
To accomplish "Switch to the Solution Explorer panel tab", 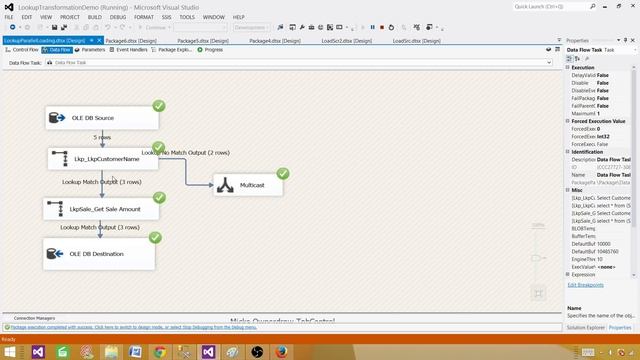I will 585,328.
